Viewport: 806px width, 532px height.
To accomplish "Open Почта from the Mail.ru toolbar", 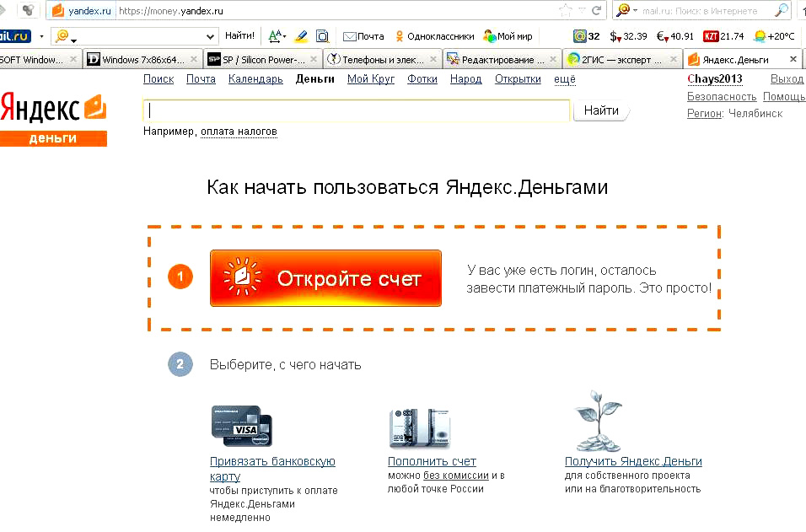I will tap(363, 36).
